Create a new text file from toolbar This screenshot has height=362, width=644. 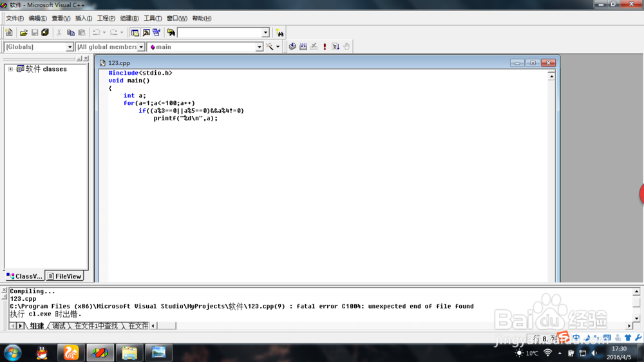pos(10,32)
